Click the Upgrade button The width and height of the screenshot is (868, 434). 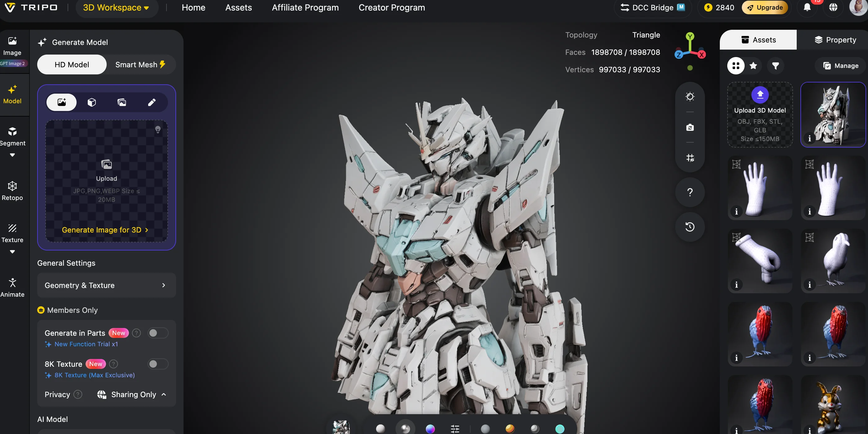click(x=764, y=7)
